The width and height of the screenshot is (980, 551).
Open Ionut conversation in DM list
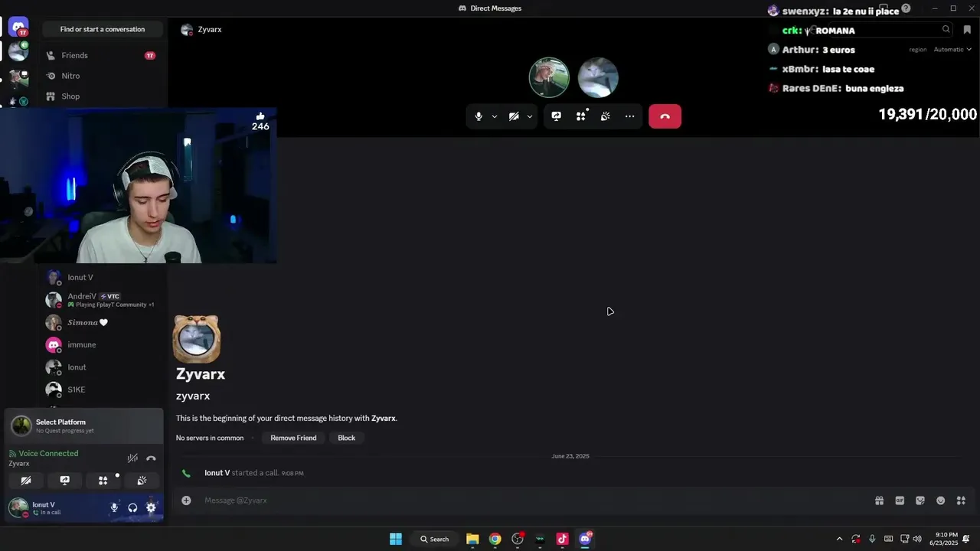103,367
